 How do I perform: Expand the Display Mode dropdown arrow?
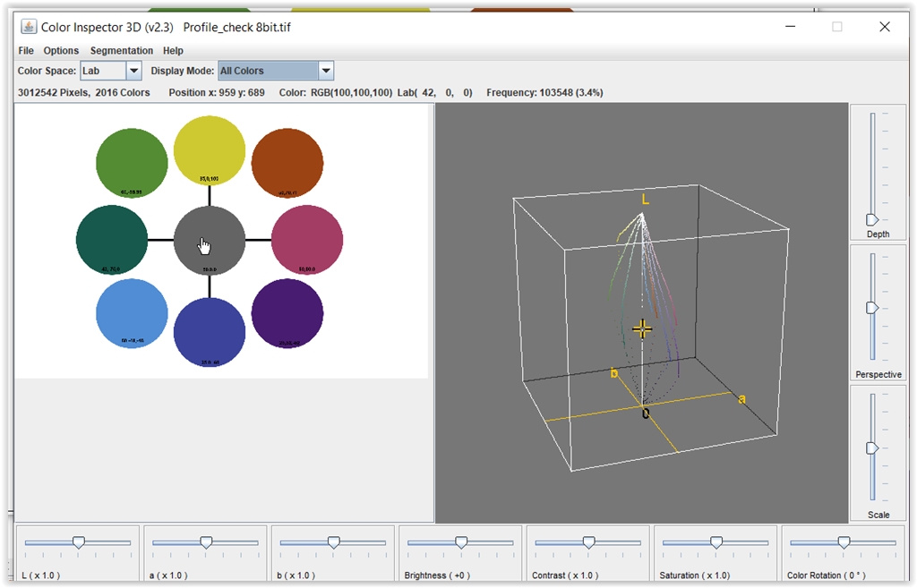pyautogui.click(x=326, y=71)
